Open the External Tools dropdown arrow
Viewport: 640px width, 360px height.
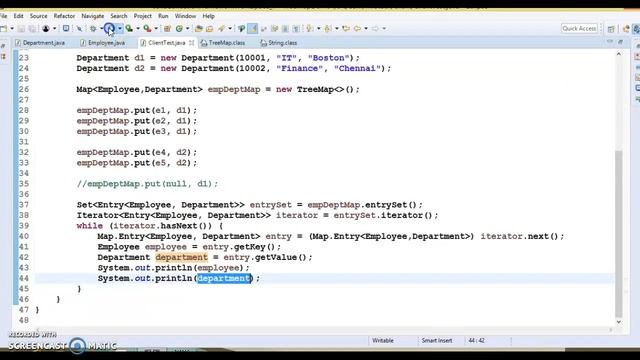pyautogui.click(x=156, y=29)
